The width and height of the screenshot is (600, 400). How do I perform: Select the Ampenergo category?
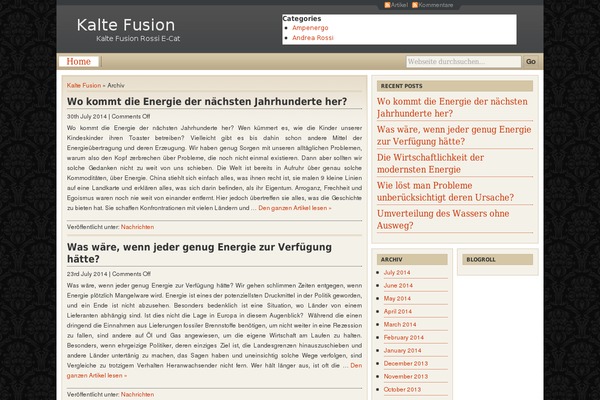coord(310,28)
